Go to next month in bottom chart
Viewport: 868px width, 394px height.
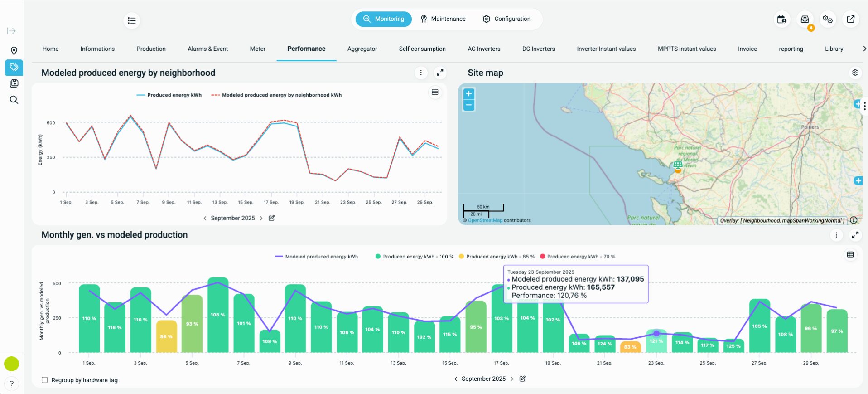coord(512,379)
